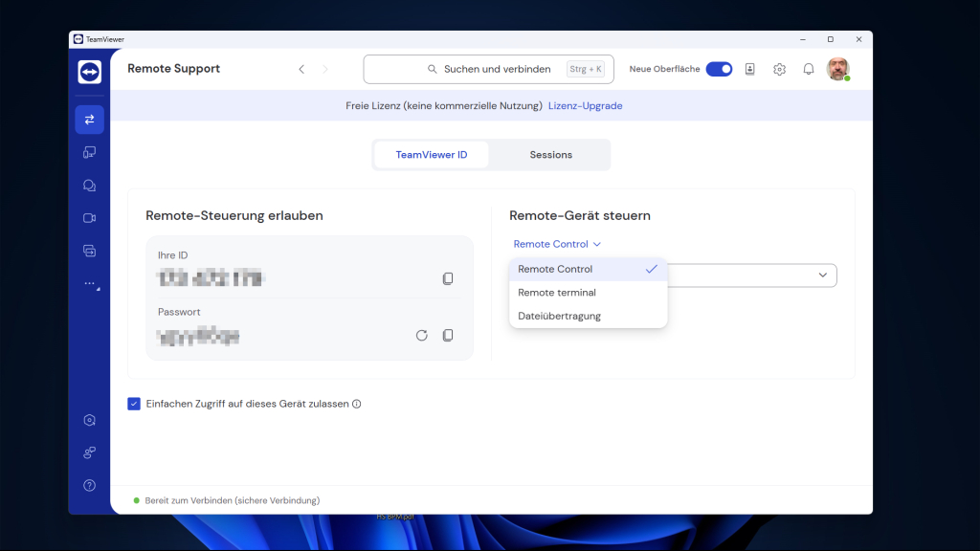This screenshot has height=551, width=980.
Task: Select the Devices icon in the sidebar
Action: (89, 151)
